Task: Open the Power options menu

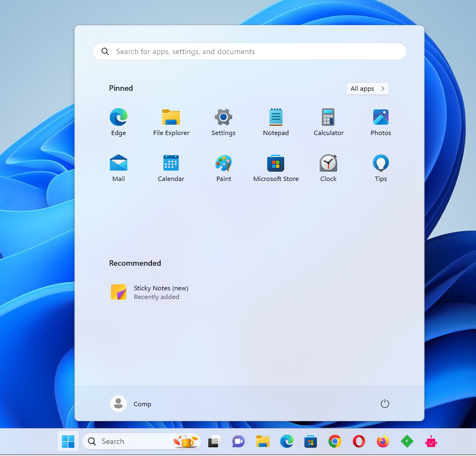Action: (x=385, y=404)
